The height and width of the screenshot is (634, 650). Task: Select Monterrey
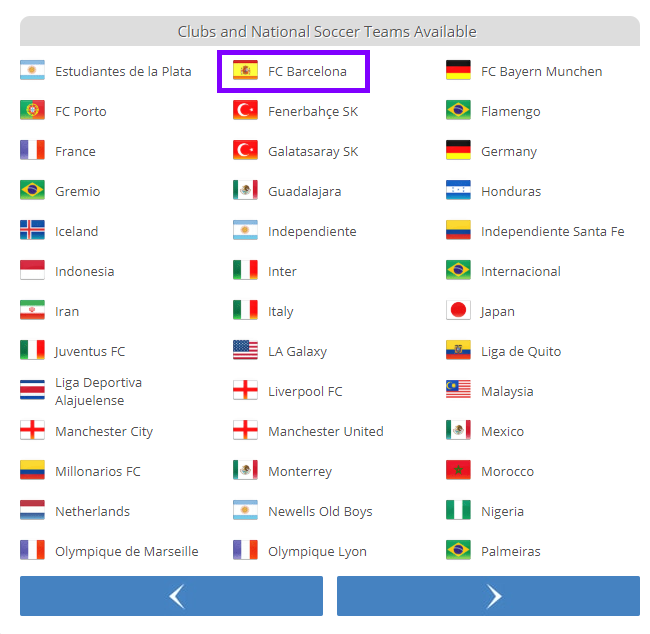coord(300,471)
